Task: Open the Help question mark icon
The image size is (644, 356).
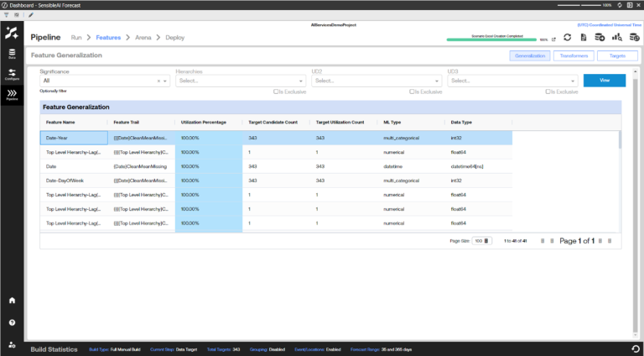Action: (x=12, y=322)
